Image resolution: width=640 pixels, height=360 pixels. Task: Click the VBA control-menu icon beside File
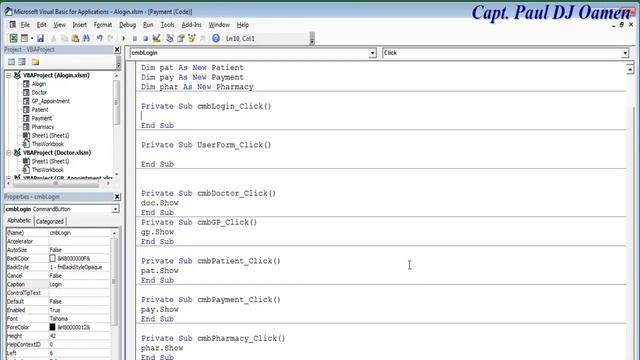coord(13,25)
